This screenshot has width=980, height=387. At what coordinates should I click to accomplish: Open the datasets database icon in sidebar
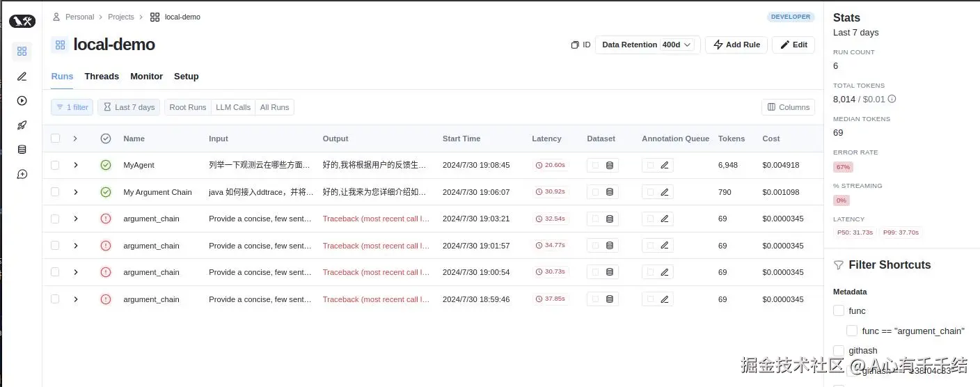[x=22, y=150]
